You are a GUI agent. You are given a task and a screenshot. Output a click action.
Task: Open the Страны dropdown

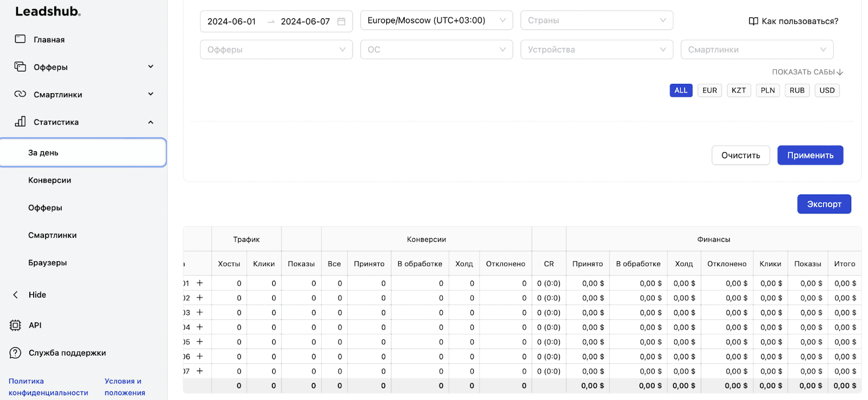[x=597, y=21]
